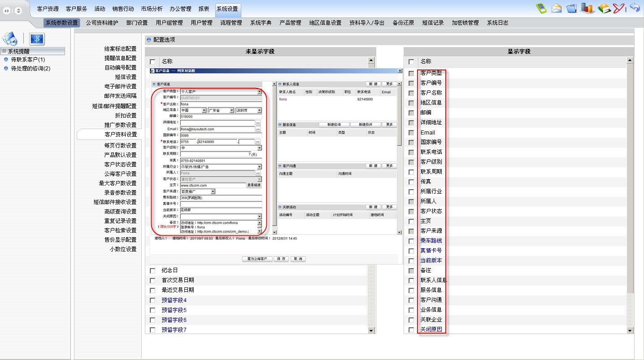Viewport: 644px width, 360px height.
Task: Click the 显示字段 column header
Action: [519, 52]
